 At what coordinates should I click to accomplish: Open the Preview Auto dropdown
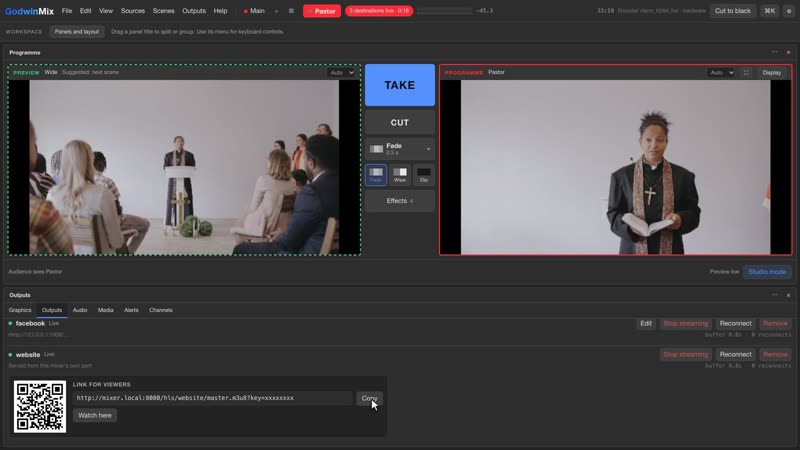point(341,72)
